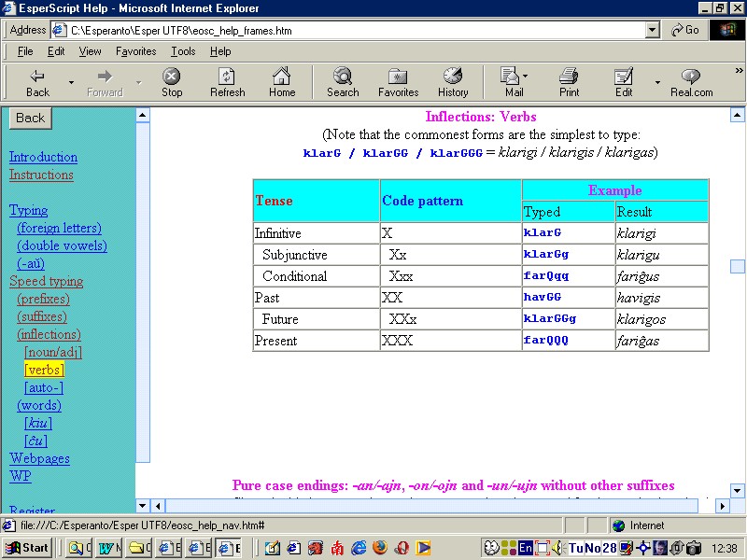The width and height of the screenshot is (747, 560).
Task: Open the View menu
Action: pos(90,51)
